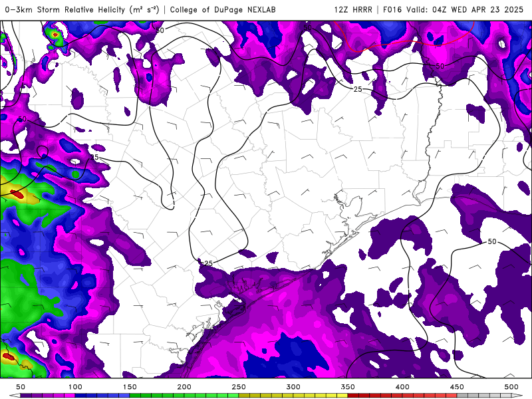The width and height of the screenshot is (532, 399).
Task: Select the '12Z HRRR' model run text
Action: [x=353, y=9]
